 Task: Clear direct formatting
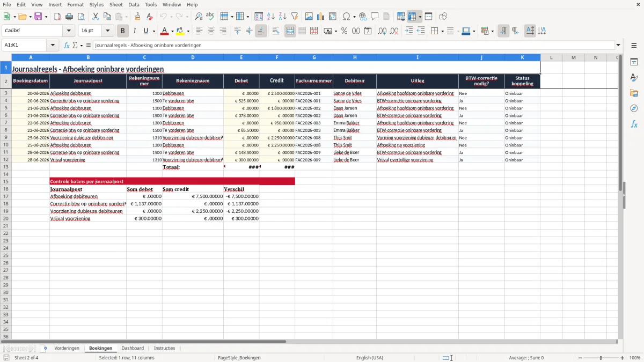(x=149, y=17)
